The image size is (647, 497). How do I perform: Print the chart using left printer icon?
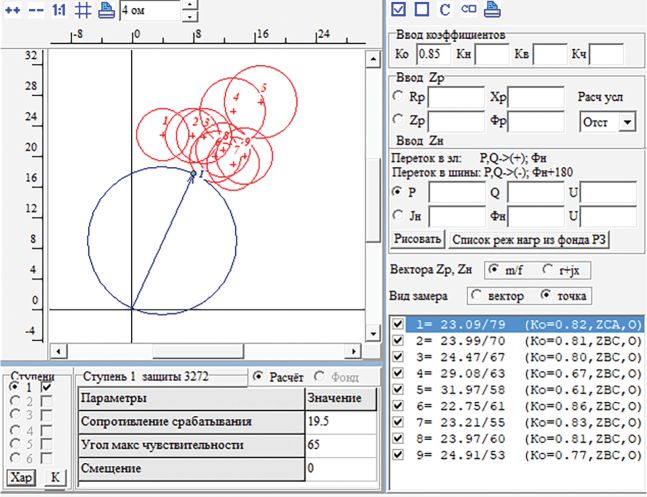tap(106, 10)
